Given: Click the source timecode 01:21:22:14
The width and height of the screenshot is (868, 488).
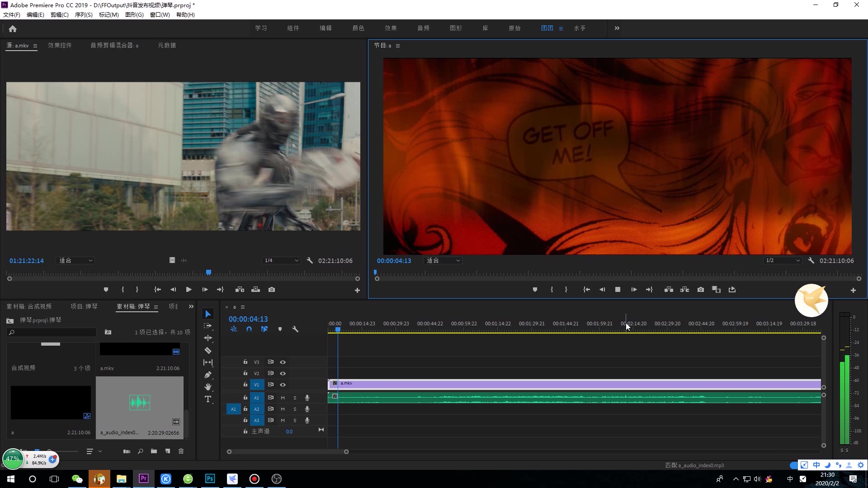Looking at the screenshot, I should (x=27, y=261).
